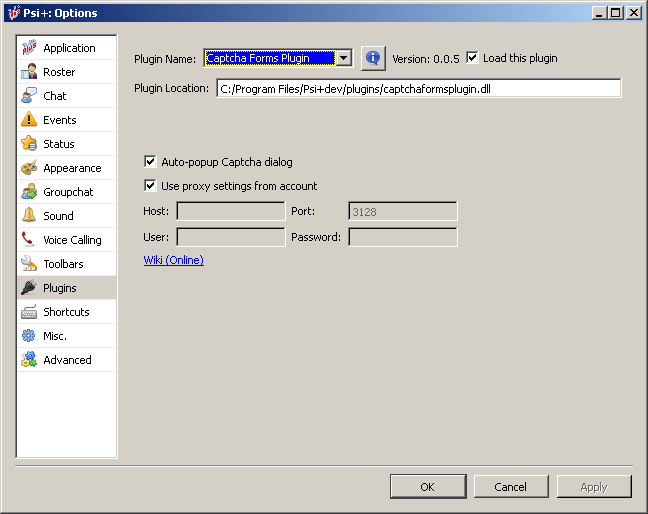Expand the Plugin Name dropdown
648x514 pixels.
344,58
